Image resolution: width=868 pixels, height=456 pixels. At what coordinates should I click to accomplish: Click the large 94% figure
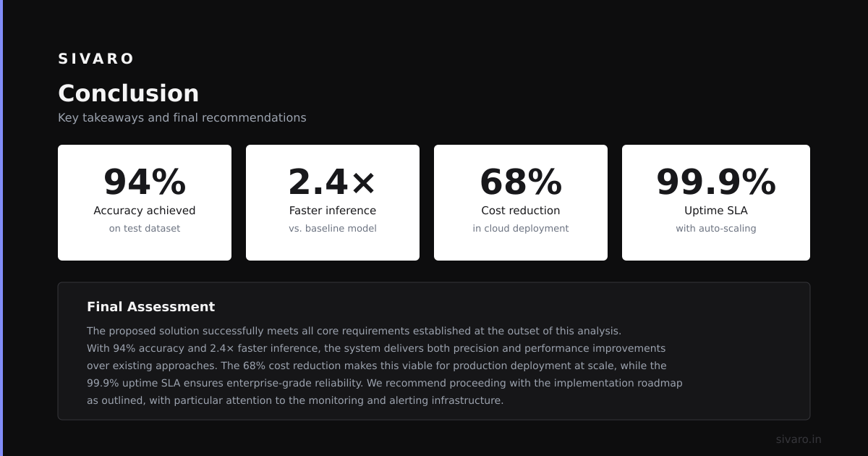click(x=145, y=182)
